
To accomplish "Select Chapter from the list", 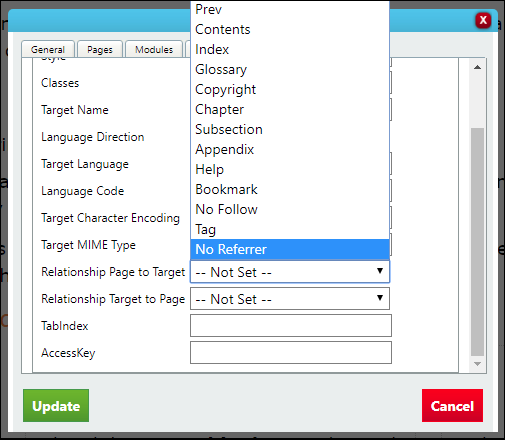I will tap(290, 109).
